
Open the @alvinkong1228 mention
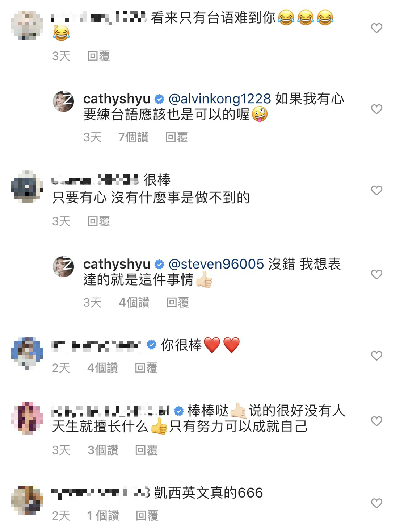pyautogui.click(x=220, y=99)
